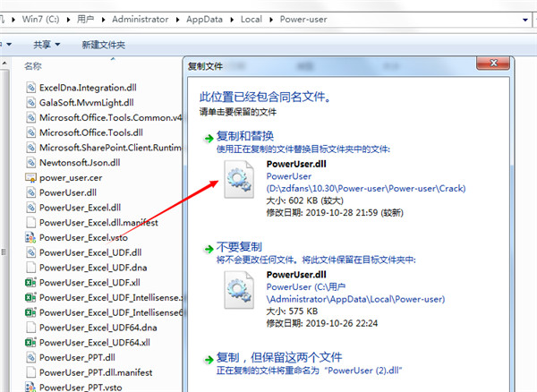Click green arrow beside 复制和替换
The height and width of the screenshot is (392, 537).
209,139
